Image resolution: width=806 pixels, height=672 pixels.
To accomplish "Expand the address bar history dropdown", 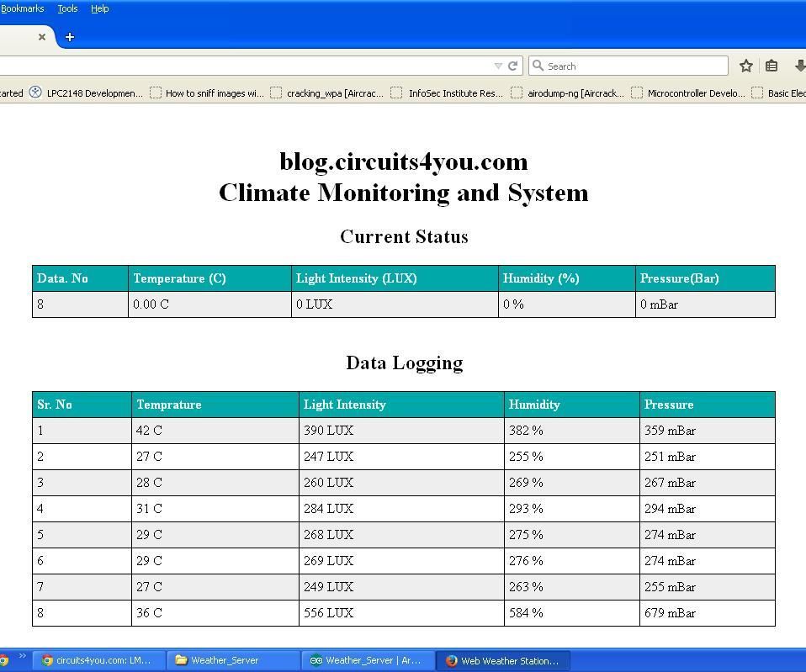I will (x=498, y=66).
